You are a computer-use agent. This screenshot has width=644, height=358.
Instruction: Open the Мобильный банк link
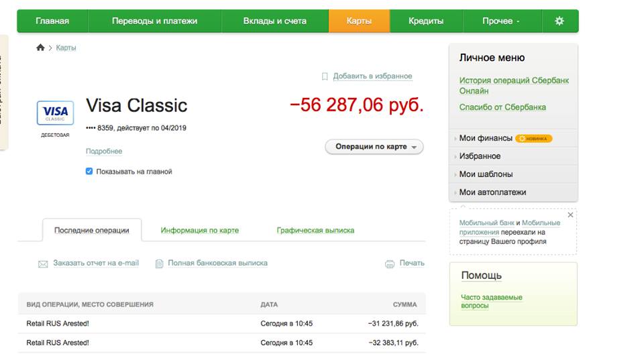point(487,223)
